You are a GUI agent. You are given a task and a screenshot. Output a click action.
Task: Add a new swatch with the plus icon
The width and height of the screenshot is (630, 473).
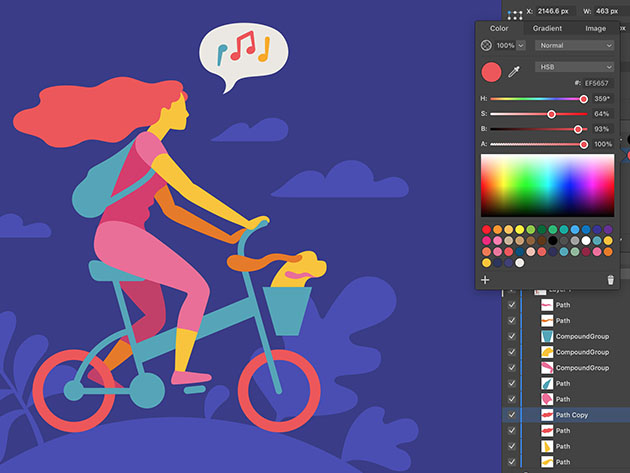[485, 280]
